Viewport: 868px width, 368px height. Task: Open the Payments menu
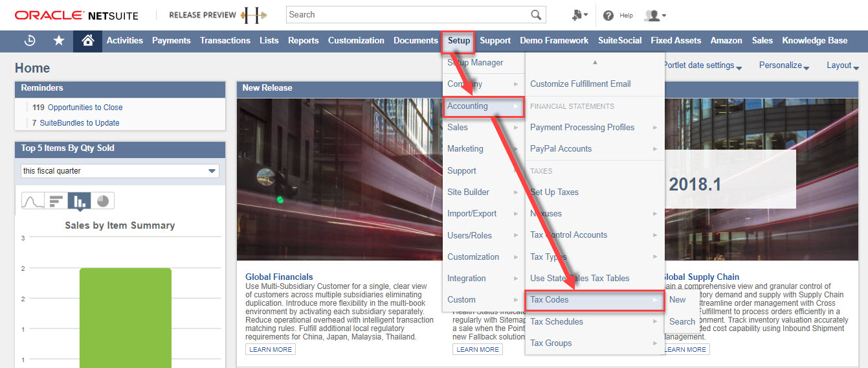coord(172,40)
